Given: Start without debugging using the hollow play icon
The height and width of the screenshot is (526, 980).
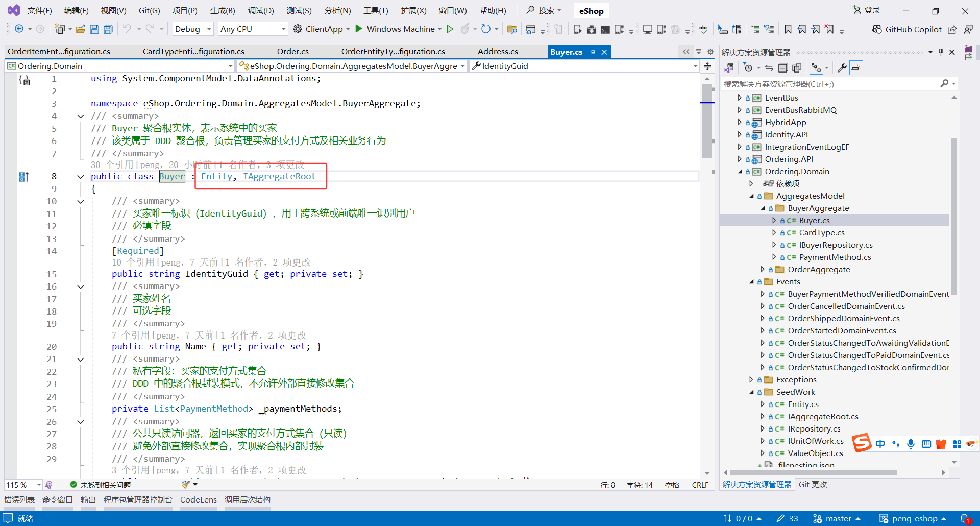Looking at the screenshot, I should tap(450, 29).
